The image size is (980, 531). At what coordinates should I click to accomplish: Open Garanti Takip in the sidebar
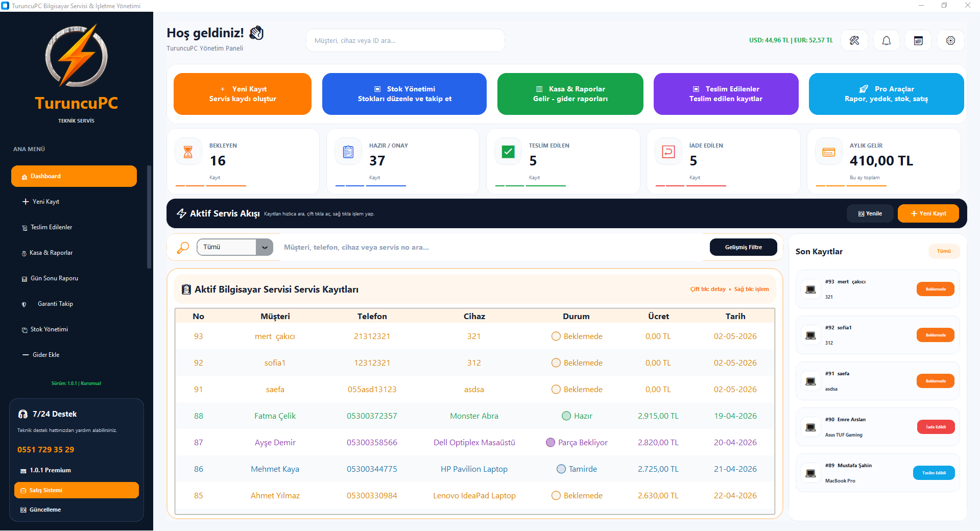tap(74, 304)
